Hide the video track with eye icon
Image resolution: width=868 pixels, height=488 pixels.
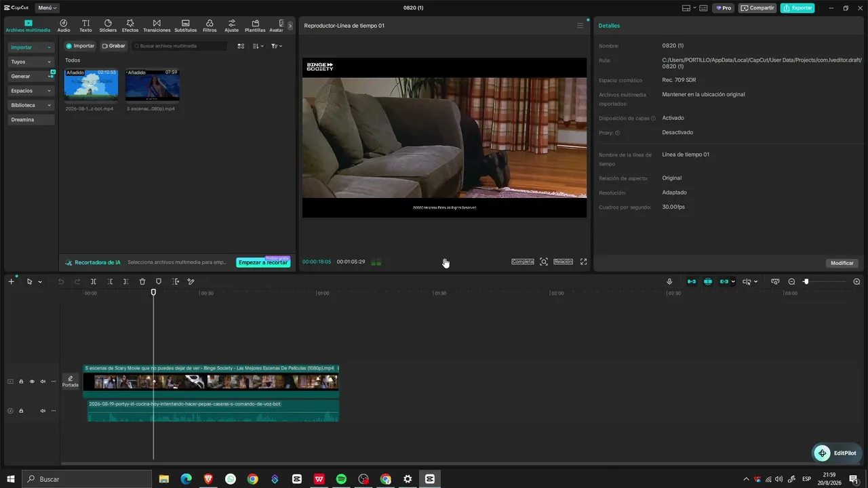(x=32, y=382)
